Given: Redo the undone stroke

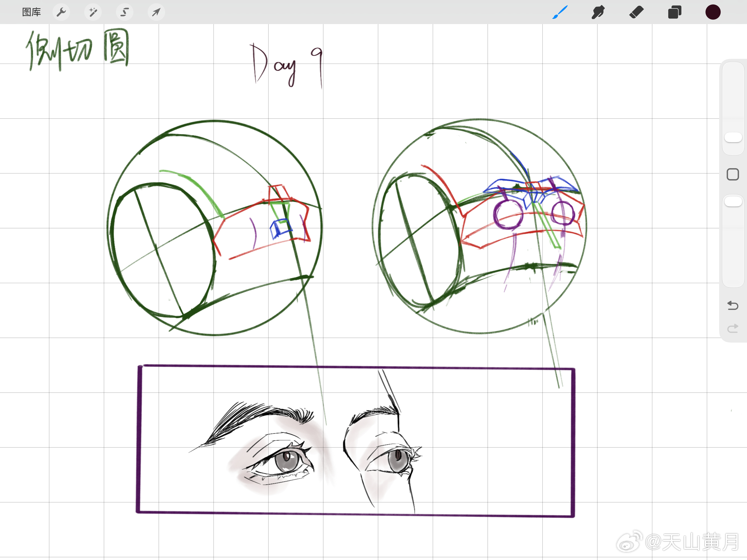Looking at the screenshot, I should 733,328.
